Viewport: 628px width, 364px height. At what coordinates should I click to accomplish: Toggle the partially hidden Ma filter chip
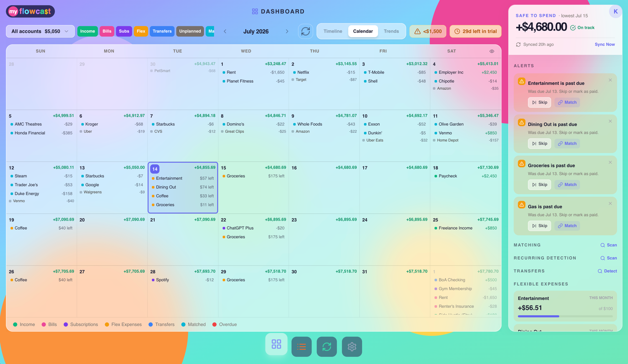pos(210,31)
